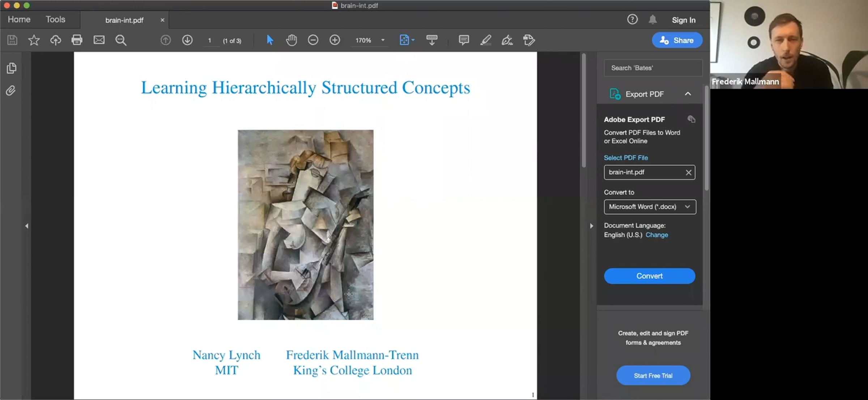Open the Convert to Microsoft Word dropdown
Viewport: 868px width, 400px height.
(x=650, y=207)
